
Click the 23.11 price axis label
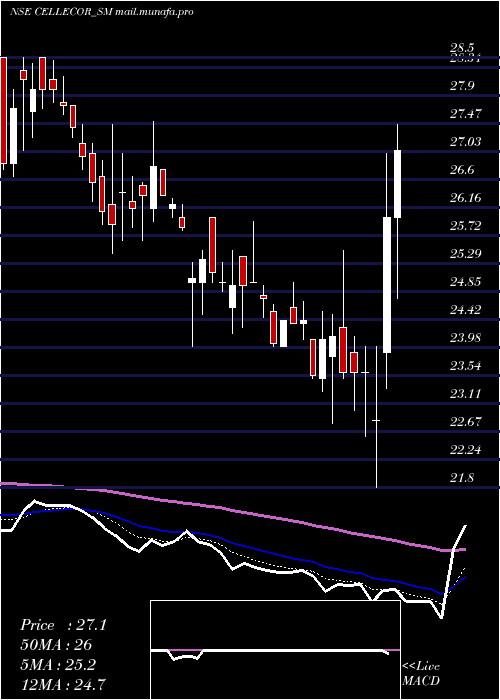click(x=466, y=394)
